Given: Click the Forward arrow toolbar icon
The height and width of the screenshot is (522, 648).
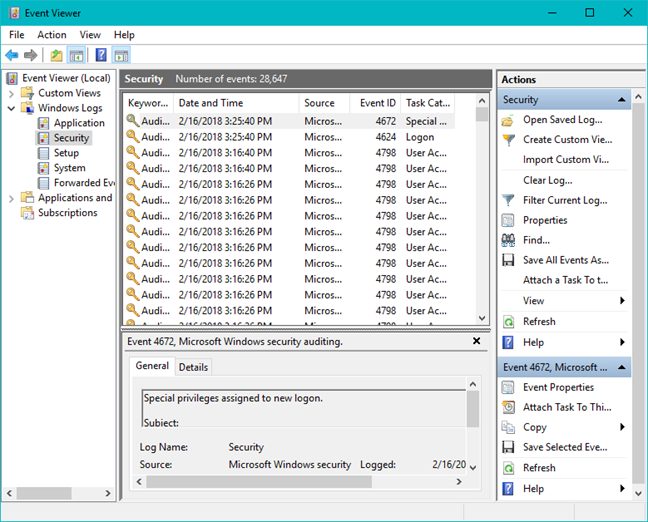Looking at the screenshot, I should (x=31, y=55).
